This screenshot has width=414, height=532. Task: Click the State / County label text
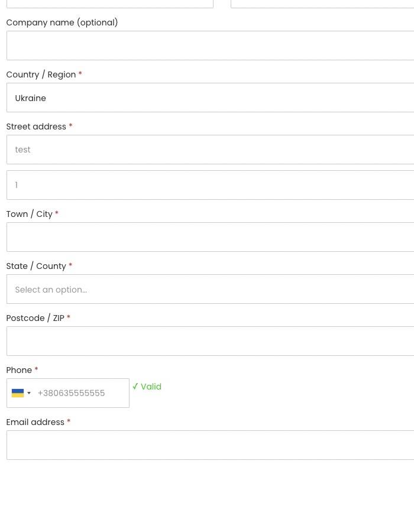(36, 266)
